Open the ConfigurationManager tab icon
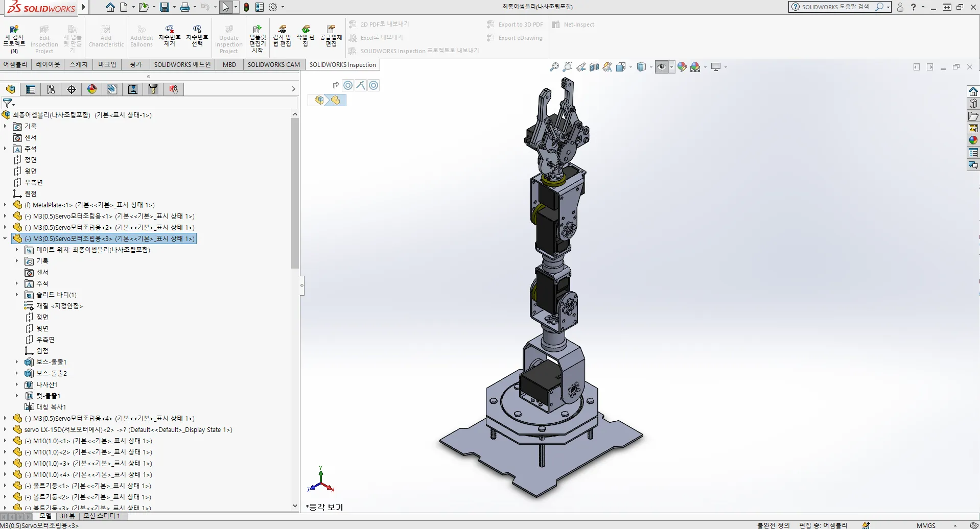This screenshot has width=980, height=529. pyautogui.click(x=51, y=89)
